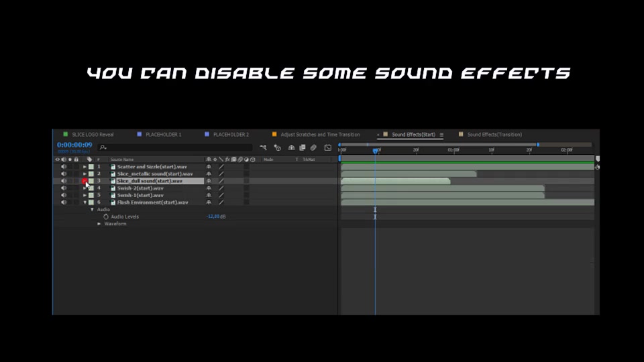The width and height of the screenshot is (644, 362).
Task: Toggle the Motion Blur enable icon
Action: pyautogui.click(x=313, y=147)
